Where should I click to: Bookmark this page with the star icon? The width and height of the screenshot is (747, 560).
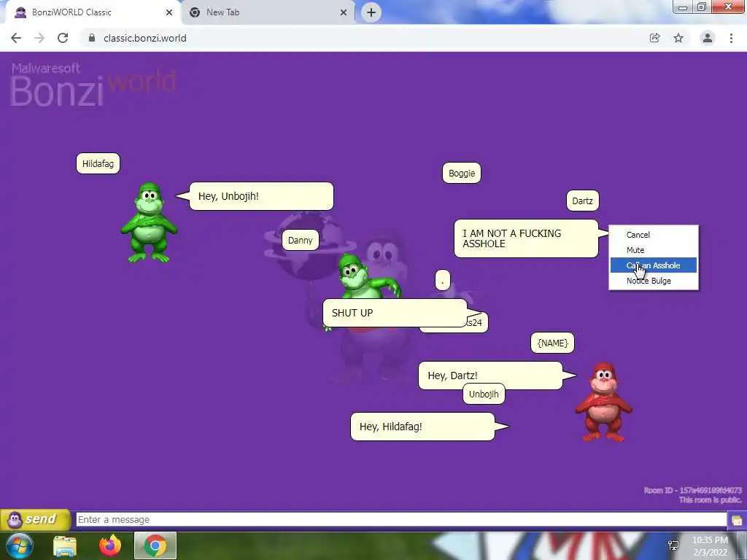coord(678,38)
